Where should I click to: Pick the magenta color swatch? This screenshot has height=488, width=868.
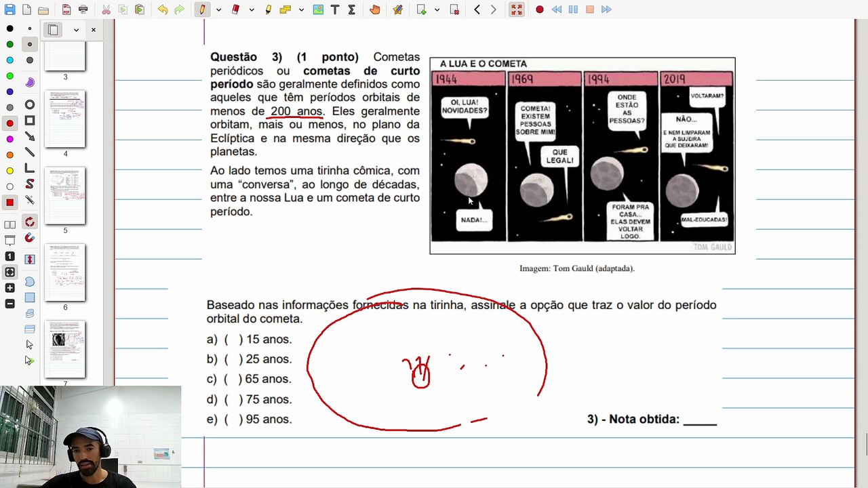9,139
